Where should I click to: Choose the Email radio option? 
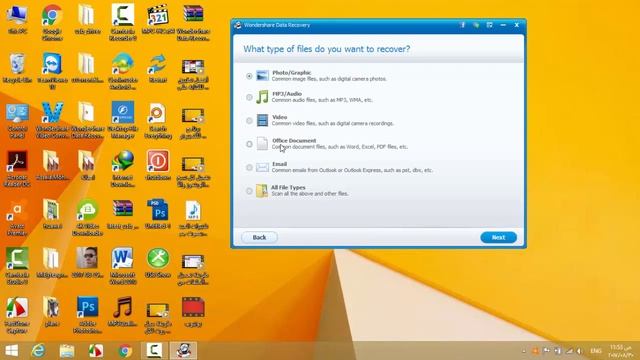tap(249, 167)
